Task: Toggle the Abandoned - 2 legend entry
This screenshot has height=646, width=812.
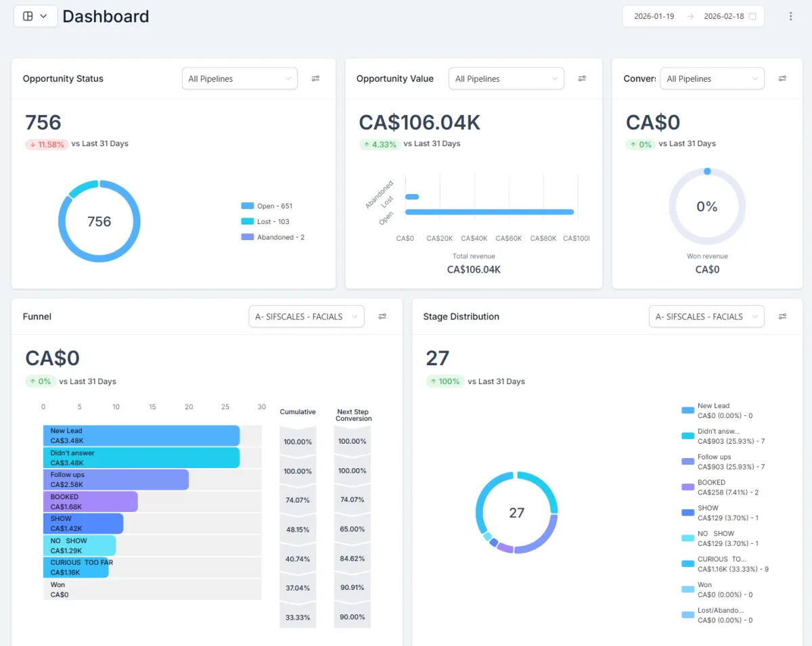Action: click(x=273, y=237)
